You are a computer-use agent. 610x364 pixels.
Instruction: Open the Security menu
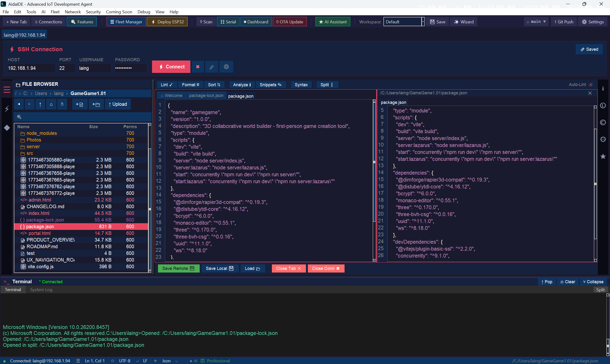tap(93, 12)
